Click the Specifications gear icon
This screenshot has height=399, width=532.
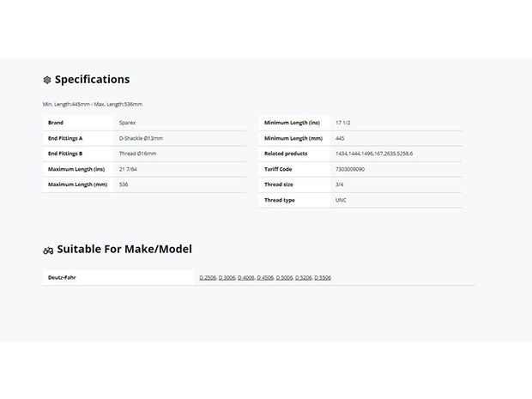click(x=47, y=80)
